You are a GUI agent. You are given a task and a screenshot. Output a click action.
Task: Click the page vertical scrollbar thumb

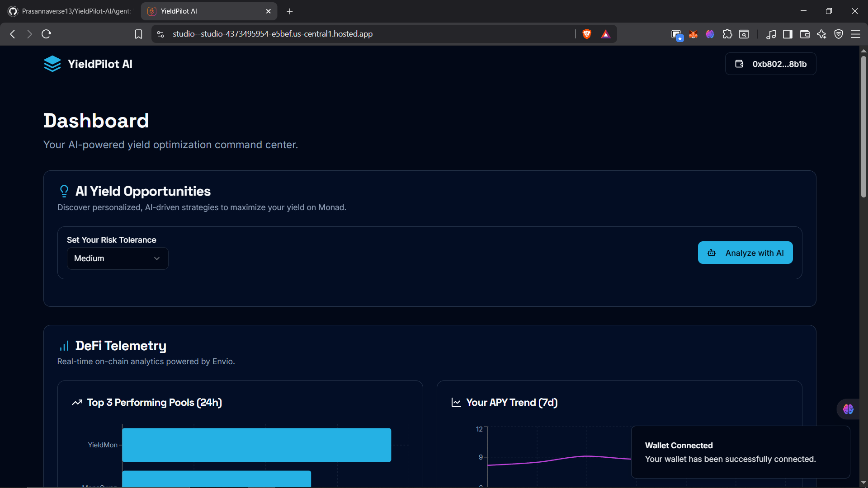pos(863,127)
